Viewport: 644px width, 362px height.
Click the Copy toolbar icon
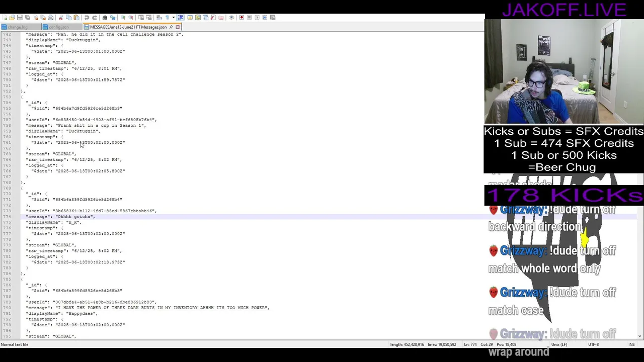point(69,17)
